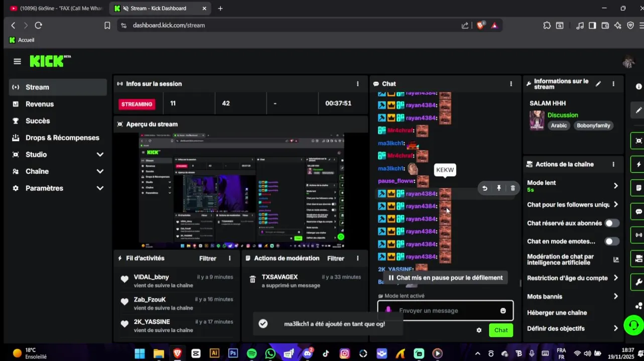
Task: Select Stream in the sidebar
Action: click(58, 87)
